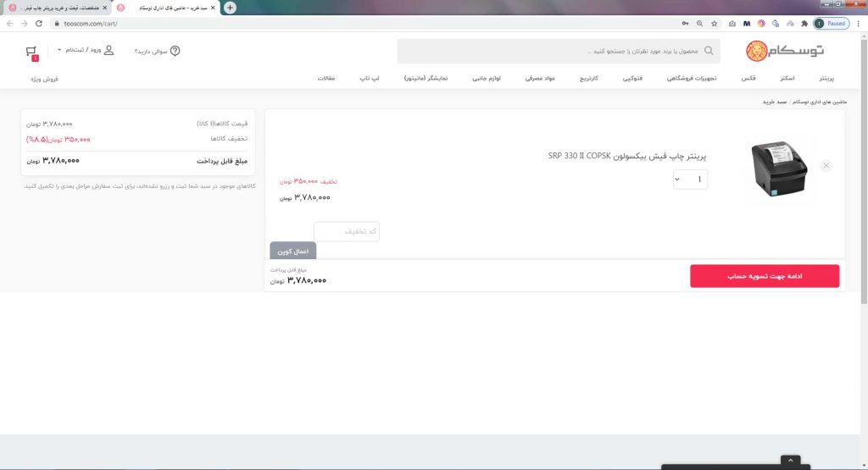Click the user account icon
The image size is (868, 470).
tap(109, 50)
